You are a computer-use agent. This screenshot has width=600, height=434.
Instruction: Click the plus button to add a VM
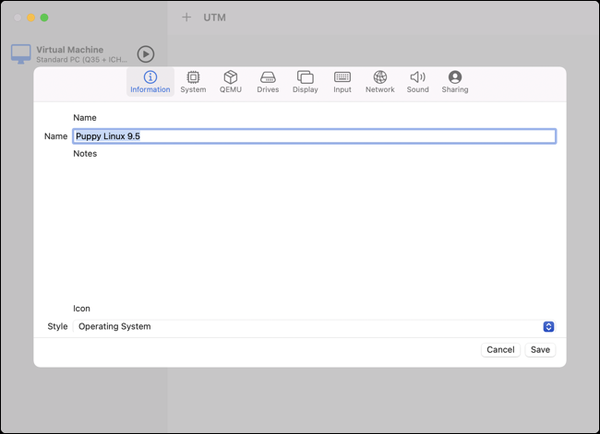click(x=186, y=18)
